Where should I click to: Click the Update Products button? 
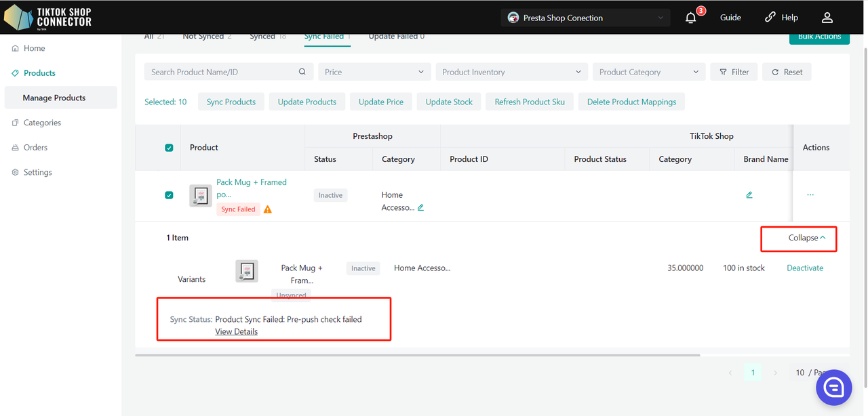(307, 102)
